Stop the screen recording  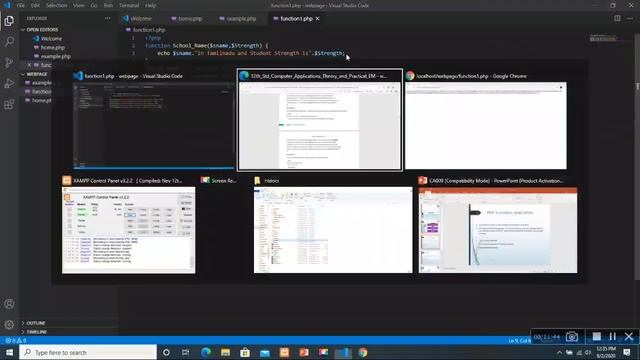[x=597, y=337]
